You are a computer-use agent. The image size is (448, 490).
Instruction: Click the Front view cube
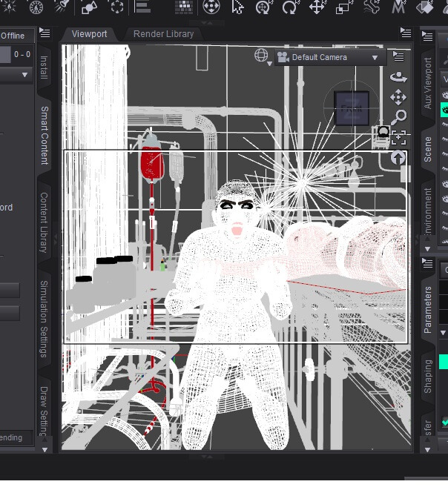click(x=352, y=107)
